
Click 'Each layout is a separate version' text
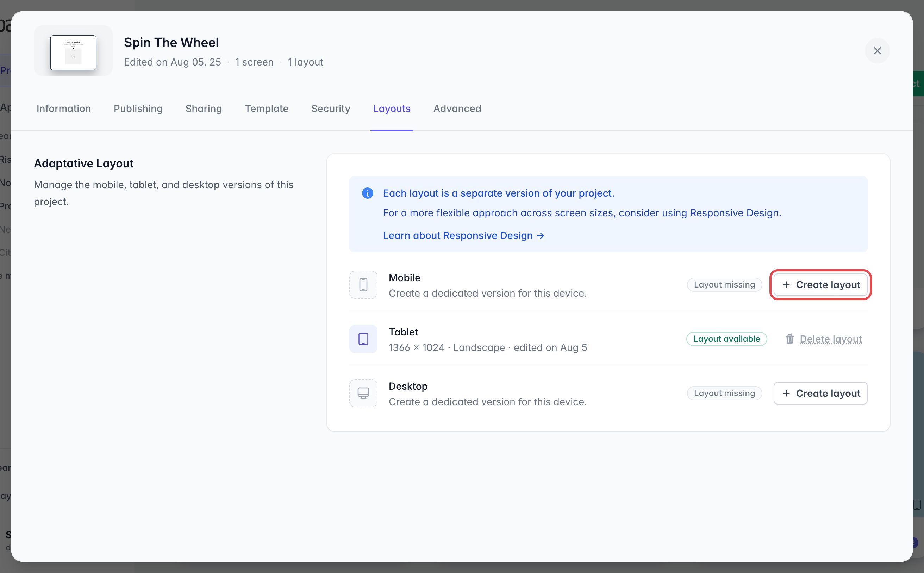(498, 193)
